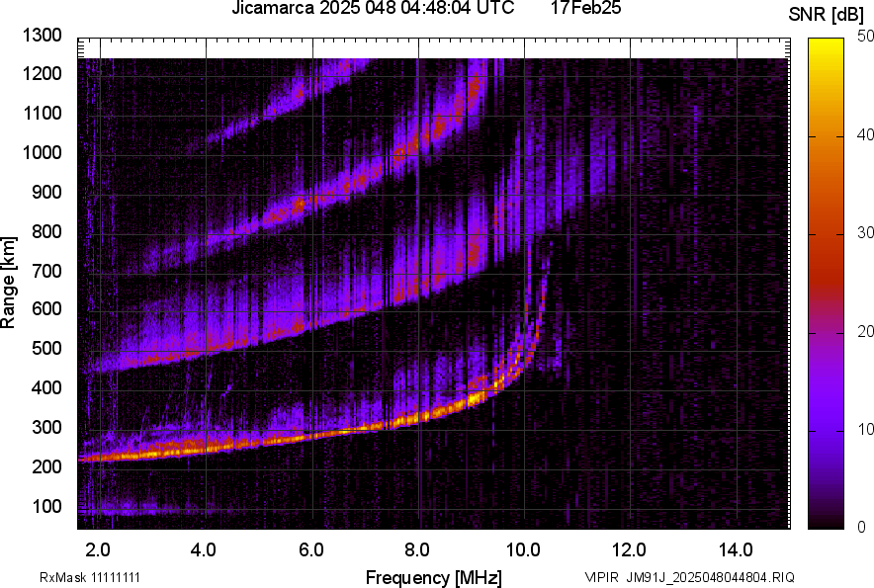Click the range tick label '1300'
The width and height of the screenshot is (874, 588).
[x=42, y=36]
